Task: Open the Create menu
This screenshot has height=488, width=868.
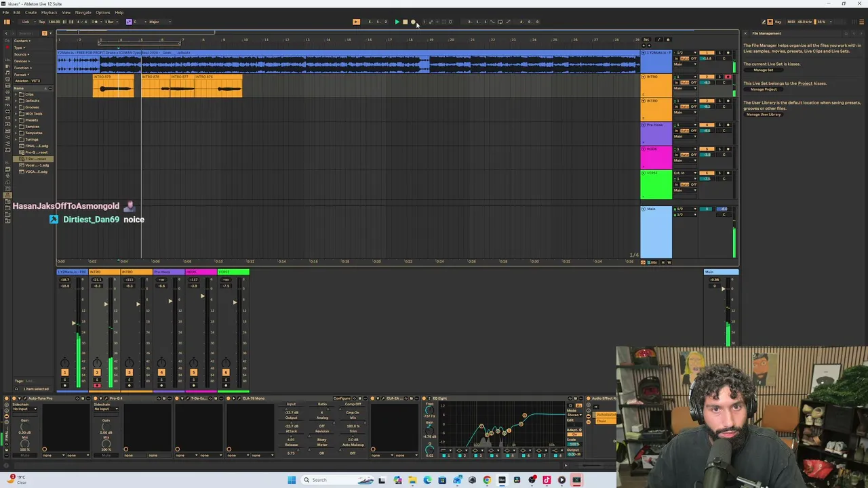Action: (x=31, y=12)
